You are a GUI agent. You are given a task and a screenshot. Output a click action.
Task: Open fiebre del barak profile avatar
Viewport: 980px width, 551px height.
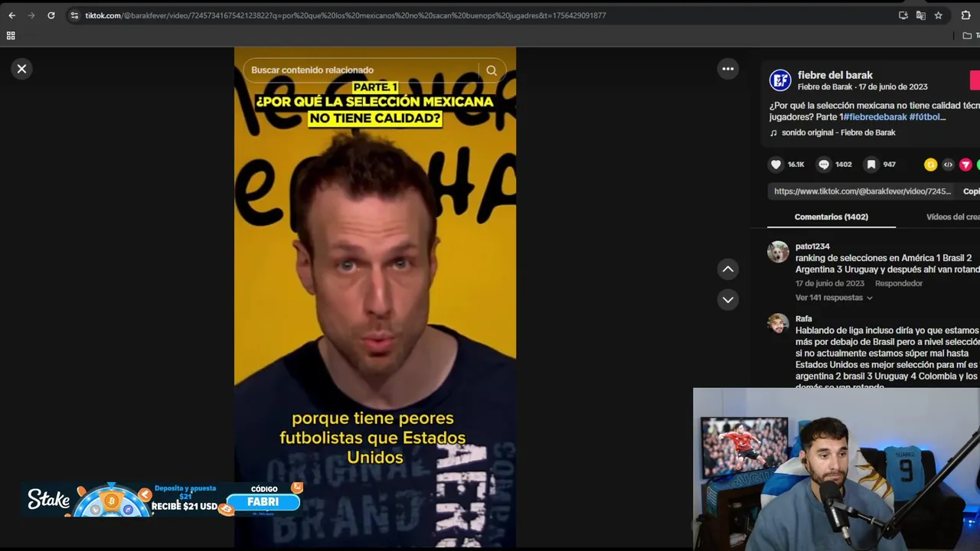[780, 80]
